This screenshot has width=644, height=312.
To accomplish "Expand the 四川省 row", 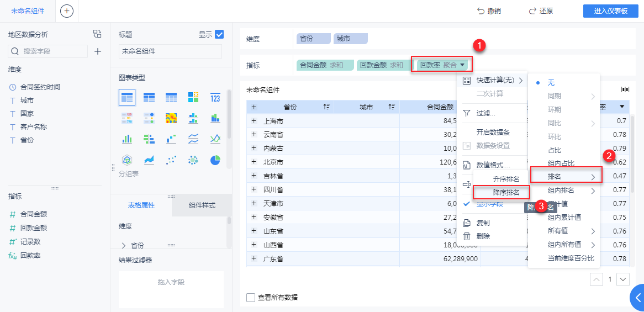I will point(254,190).
